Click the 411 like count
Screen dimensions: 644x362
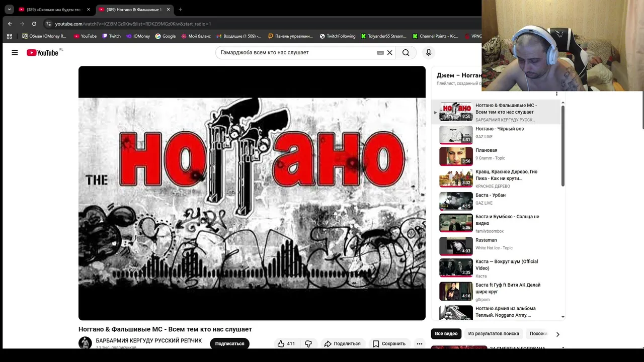(291, 344)
